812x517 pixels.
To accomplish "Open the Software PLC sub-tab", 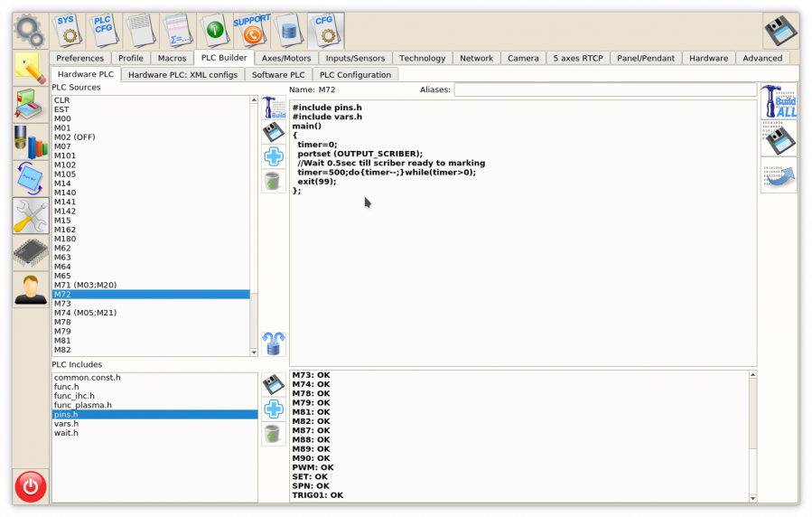I will coord(278,75).
